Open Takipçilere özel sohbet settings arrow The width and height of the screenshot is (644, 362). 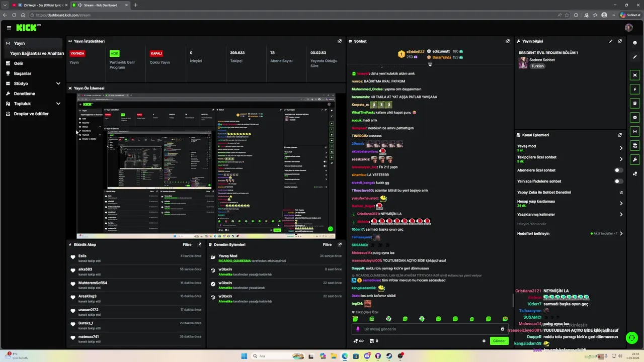pos(621,159)
